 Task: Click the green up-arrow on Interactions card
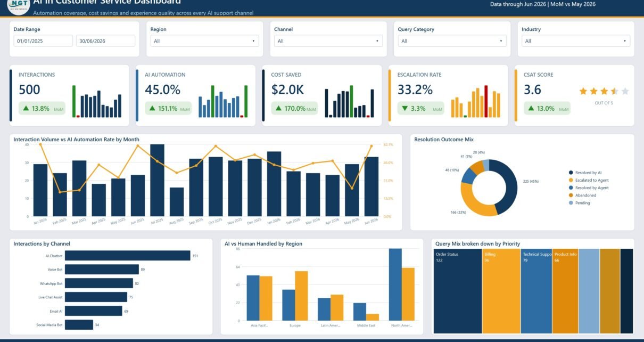pyautogui.click(x=26, y=109)
